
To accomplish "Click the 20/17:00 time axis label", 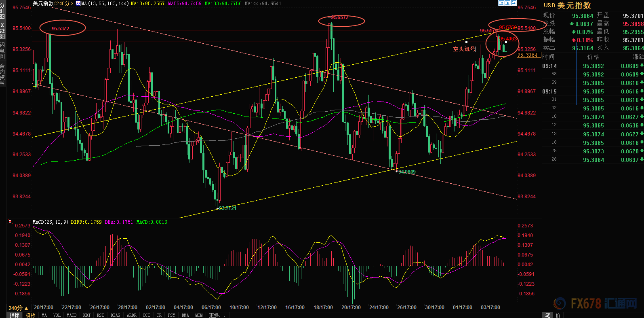I will coord(44,307).
